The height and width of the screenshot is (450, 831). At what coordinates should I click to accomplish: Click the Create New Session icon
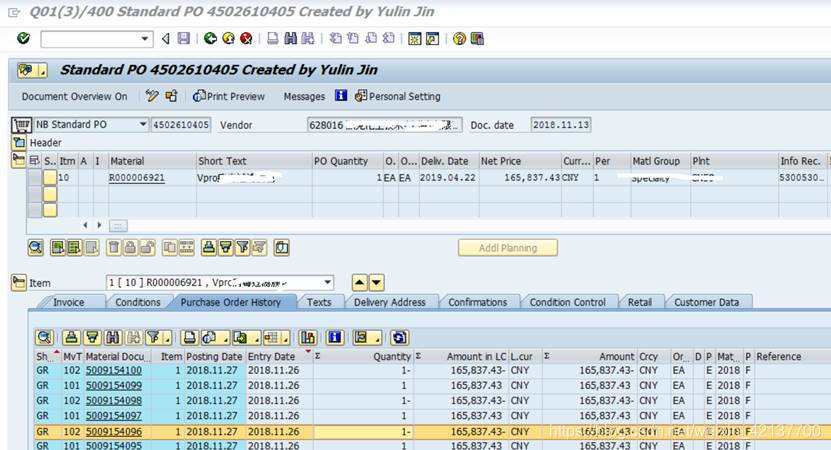click(414, 39)
